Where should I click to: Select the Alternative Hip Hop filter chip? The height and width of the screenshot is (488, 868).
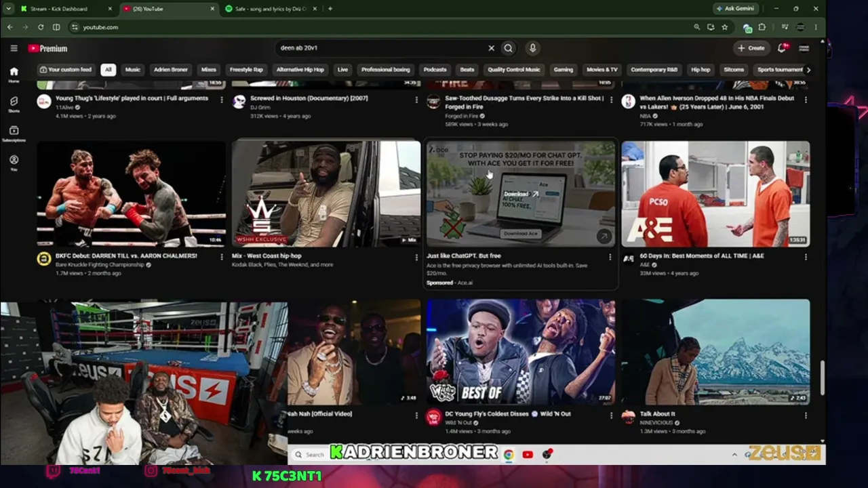coord(300,69)
